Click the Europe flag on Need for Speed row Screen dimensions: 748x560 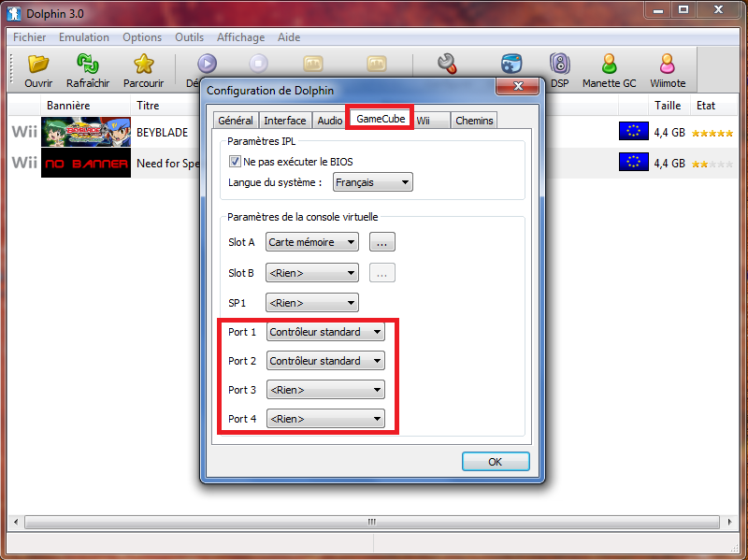634,162
